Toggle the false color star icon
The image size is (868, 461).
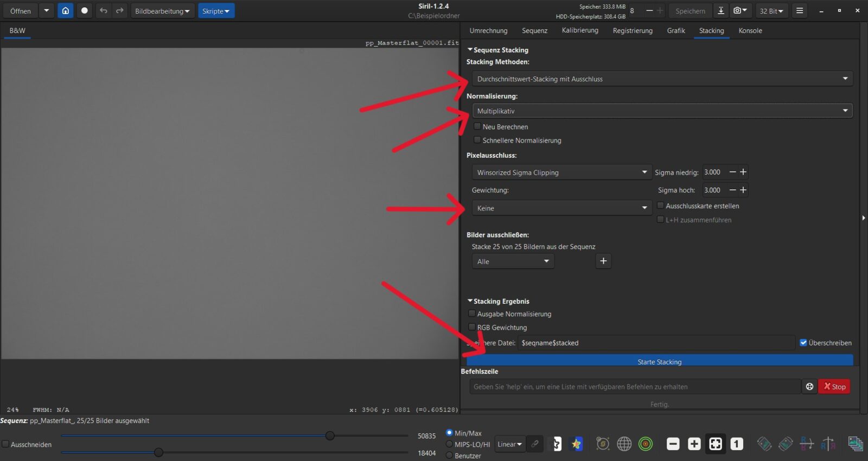click(x=576, y=444)
